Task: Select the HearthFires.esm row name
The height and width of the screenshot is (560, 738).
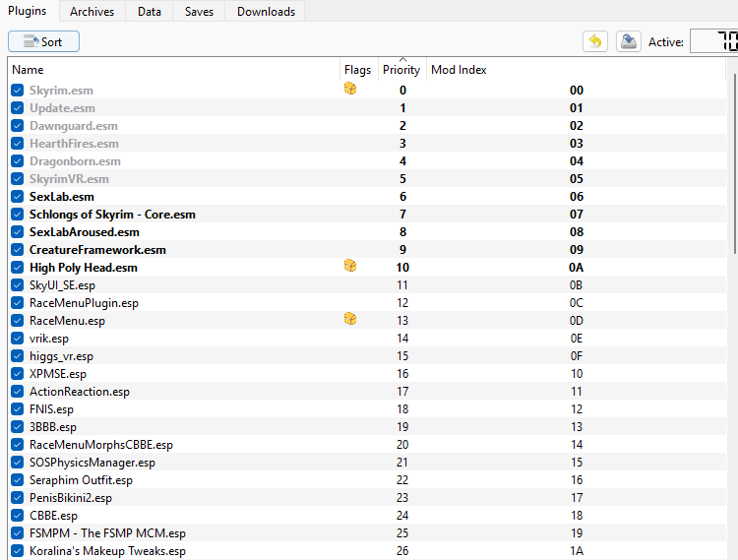Action: coord(74,144)
